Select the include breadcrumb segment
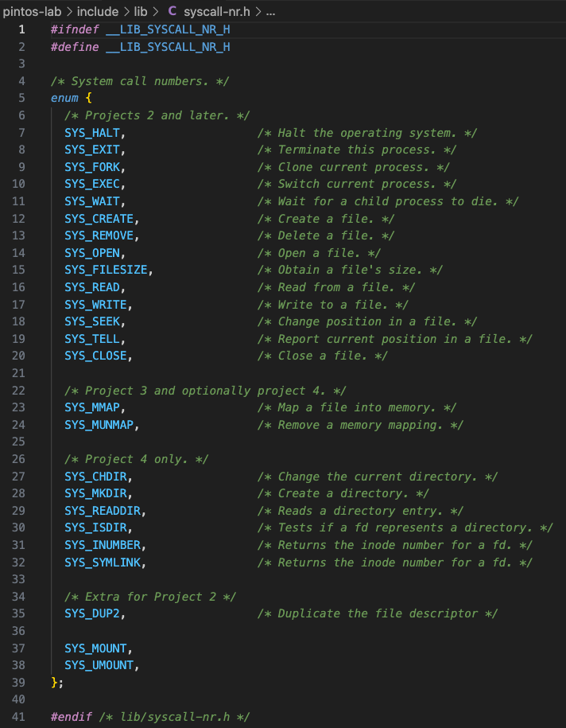The image size is (566, 728). [98, 11]
